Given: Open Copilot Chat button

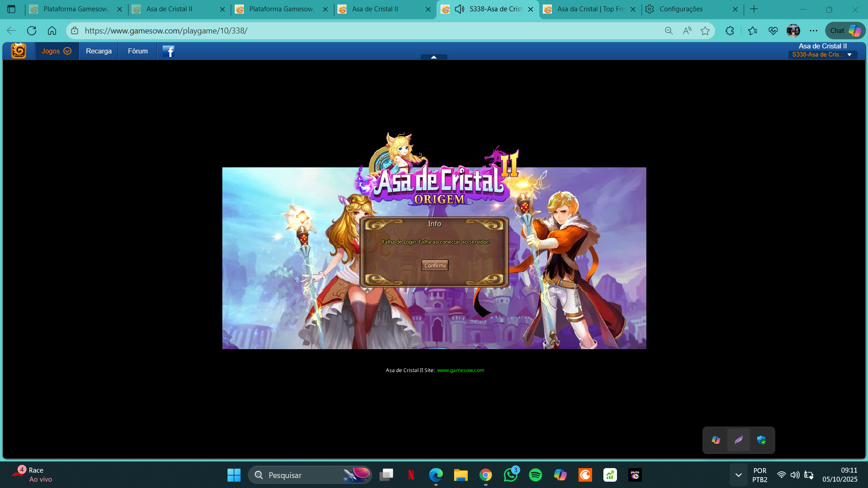Looking at the screenshot, I should click(844, 31).
